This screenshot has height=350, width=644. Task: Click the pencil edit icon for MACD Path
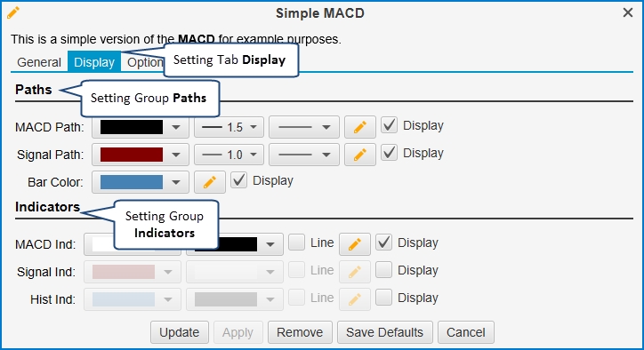pyautogui.click(x=359, y=127)
